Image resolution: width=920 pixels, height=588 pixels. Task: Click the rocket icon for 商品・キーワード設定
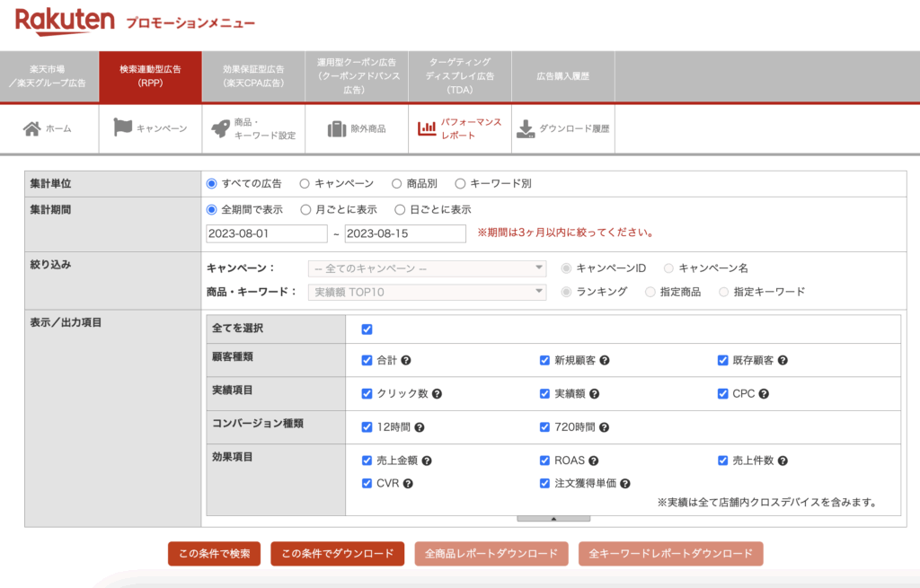coord(221,128)
